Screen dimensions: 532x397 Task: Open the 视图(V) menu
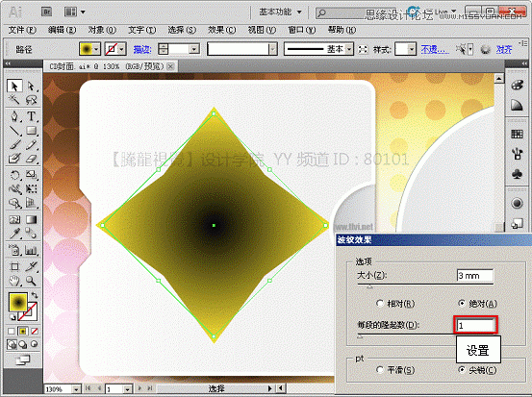pos(262,30)
